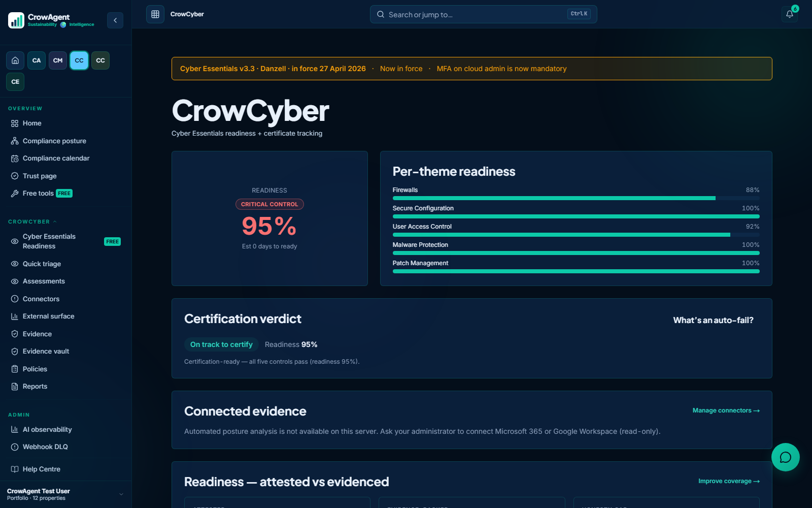812x508 pixels.
Task: Open Assessments
Action: pyautogui.click(x=65, y=281)
